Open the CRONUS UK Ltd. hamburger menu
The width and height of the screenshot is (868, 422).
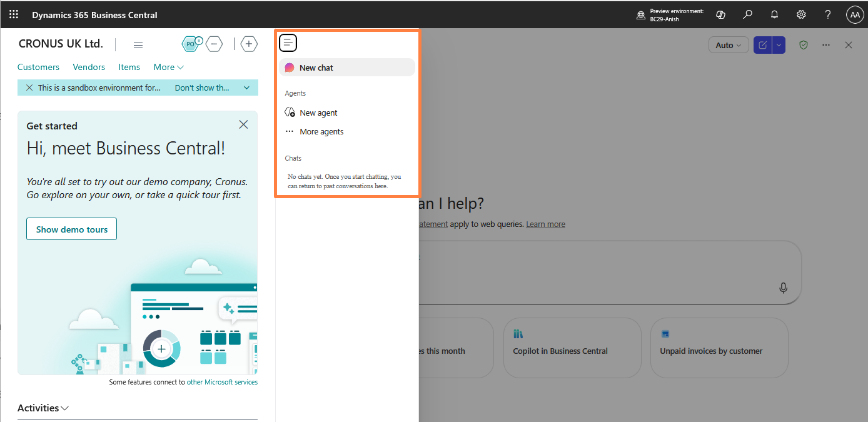click(x=138, y=45)
